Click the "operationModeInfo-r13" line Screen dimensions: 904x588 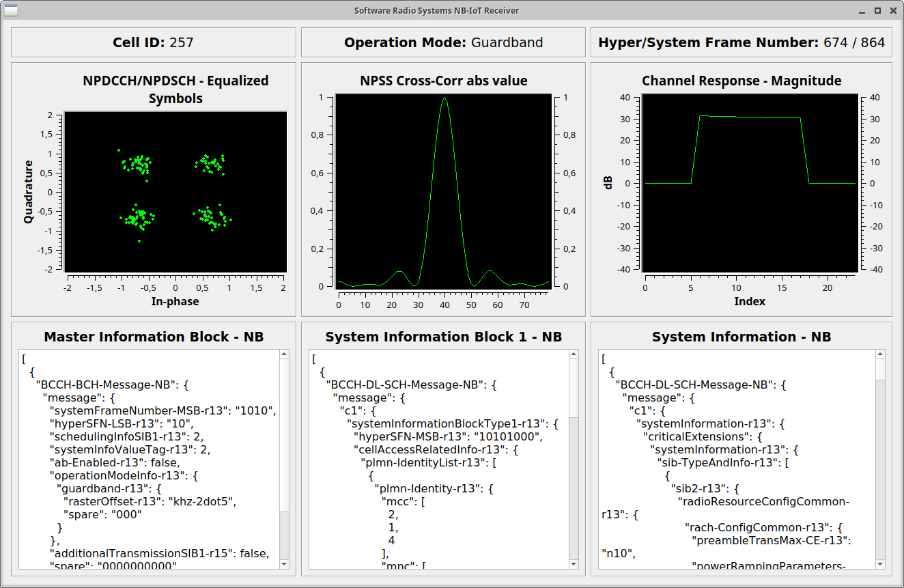tap(124, 475)
